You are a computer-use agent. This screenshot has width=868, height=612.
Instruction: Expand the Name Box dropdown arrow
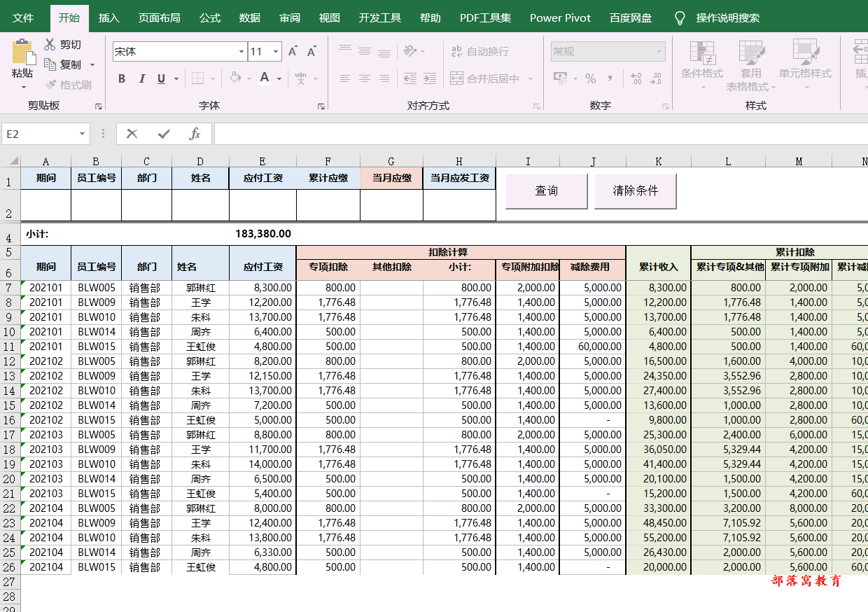coord(83,134)
